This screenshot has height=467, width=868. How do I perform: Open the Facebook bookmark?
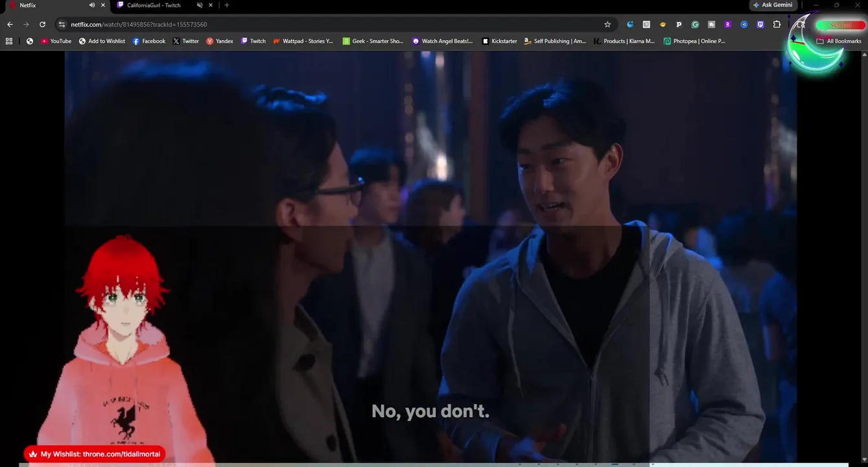point(149,41)
